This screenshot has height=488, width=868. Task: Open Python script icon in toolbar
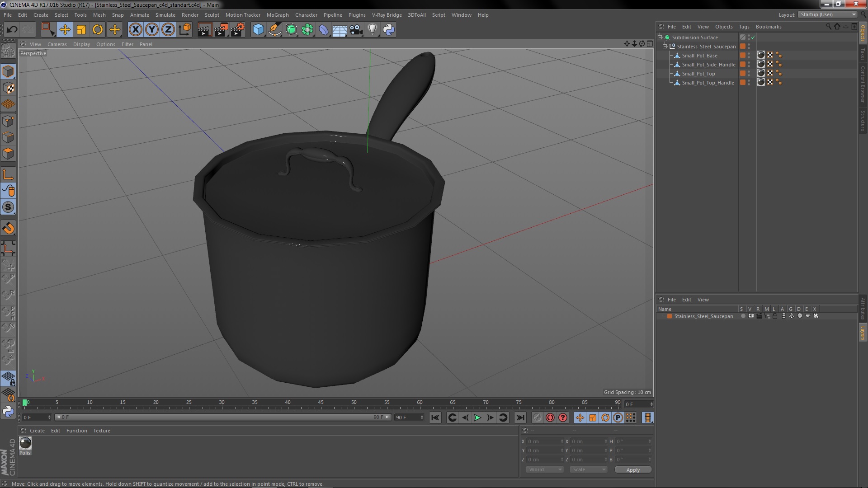click(x=389, y=30)
